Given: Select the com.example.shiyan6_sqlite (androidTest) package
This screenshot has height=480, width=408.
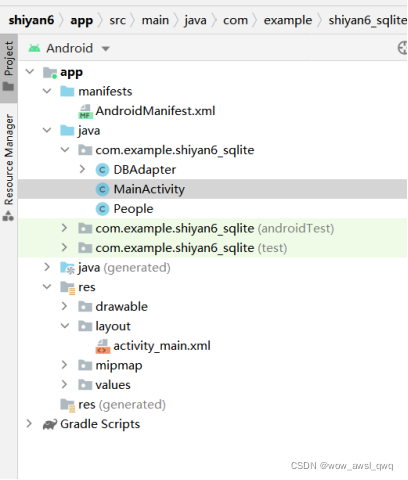Looking at the screenshot, I should pos(212,229).
